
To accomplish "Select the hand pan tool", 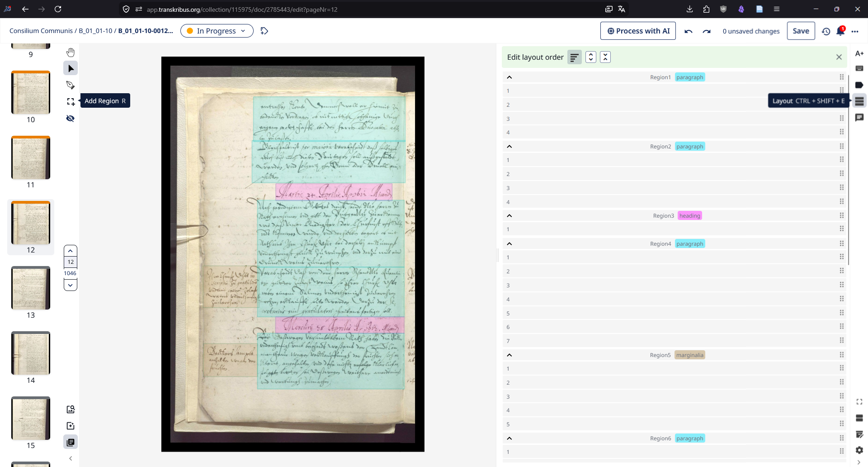I will pos(71,52).
